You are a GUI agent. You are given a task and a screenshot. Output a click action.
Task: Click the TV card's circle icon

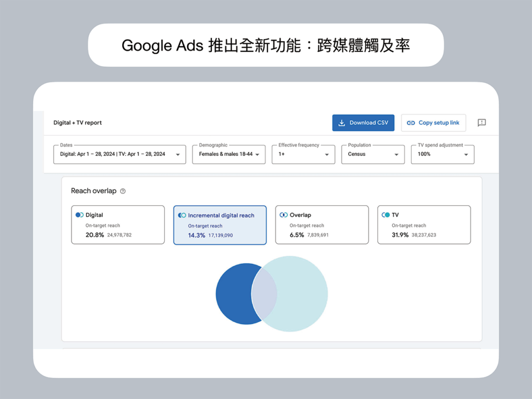[385, 215]
